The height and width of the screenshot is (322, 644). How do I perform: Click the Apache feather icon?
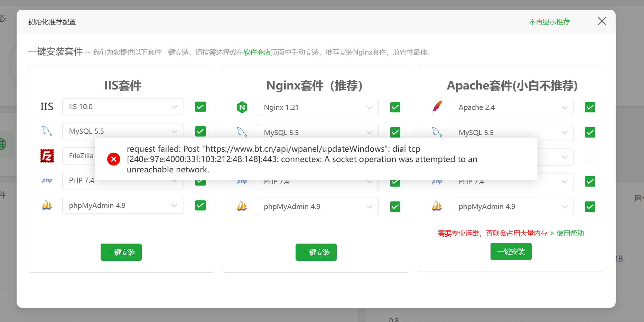coord(437,107)
